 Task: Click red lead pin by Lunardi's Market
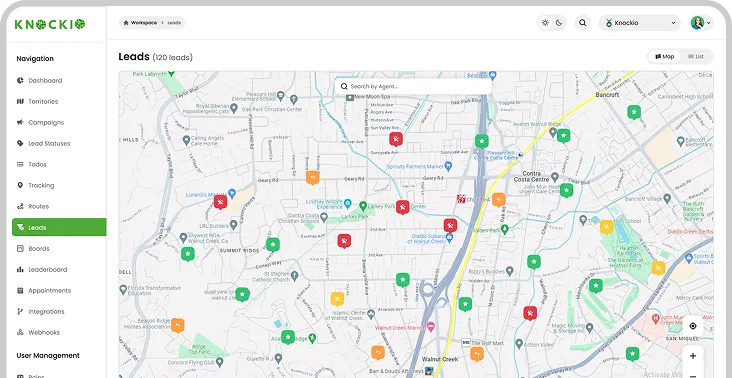[x=220, y=202]
